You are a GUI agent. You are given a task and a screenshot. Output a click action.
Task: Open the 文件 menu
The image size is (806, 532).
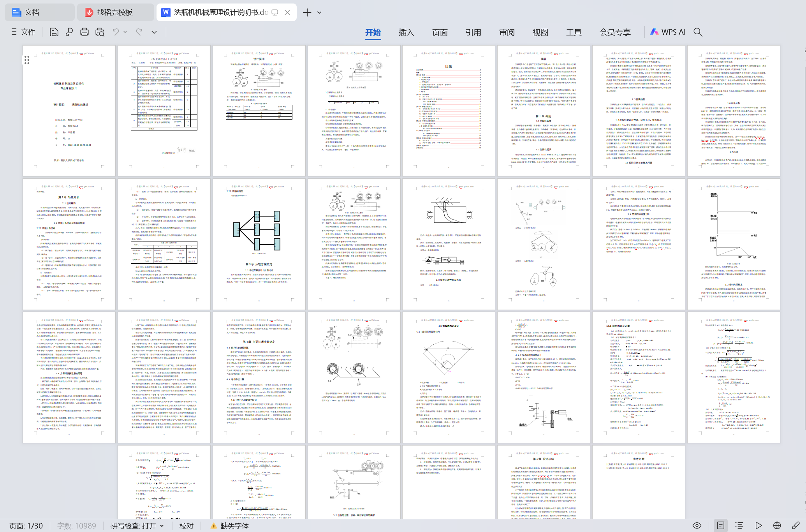point(28,32)
